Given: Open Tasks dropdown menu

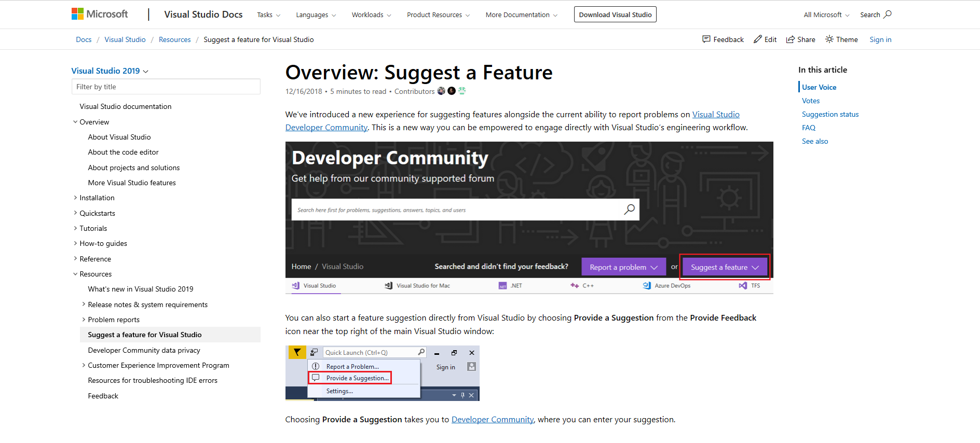Looking at the screenshot, I should (x=269, y=15).
